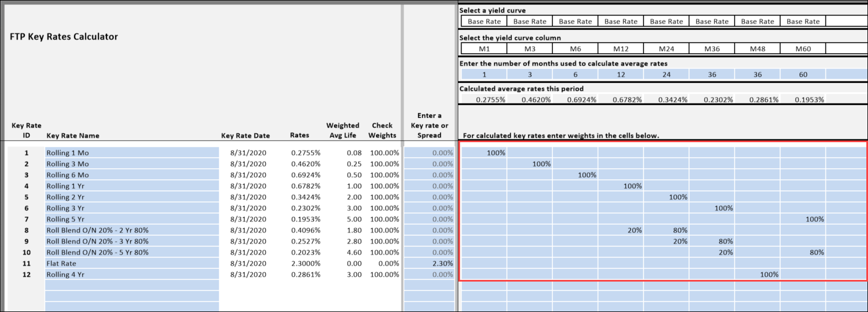Viewport: 868px width, 312px height.
Task: Click the 4.60 weighted avg life value
Action: pos(354,252)
